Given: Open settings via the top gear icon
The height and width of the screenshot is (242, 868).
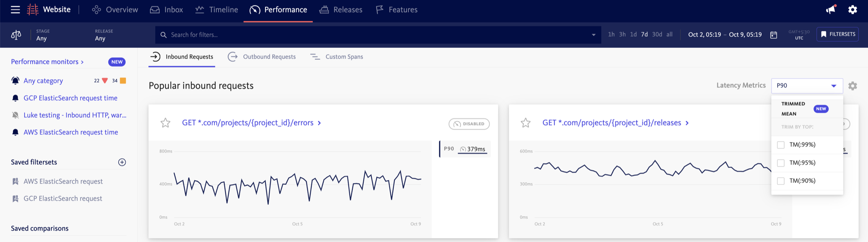Looking at the screenshot, I should click(x=853, y=10).
